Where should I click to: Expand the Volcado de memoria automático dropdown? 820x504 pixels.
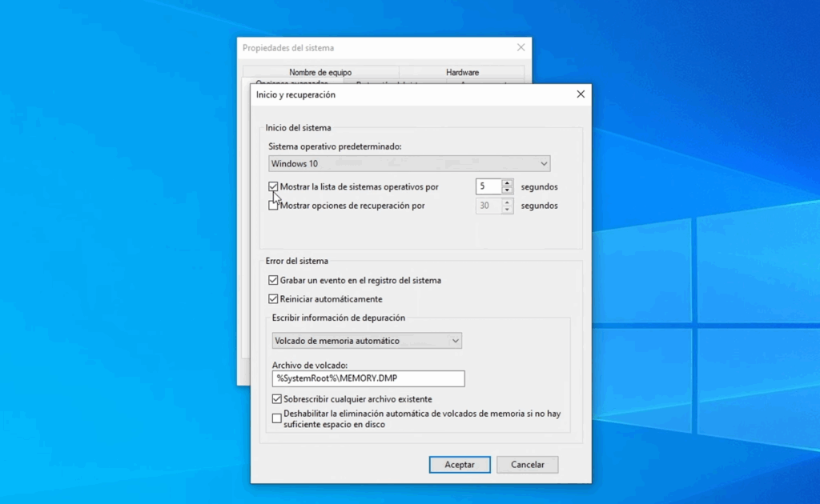tap(367, 341)
